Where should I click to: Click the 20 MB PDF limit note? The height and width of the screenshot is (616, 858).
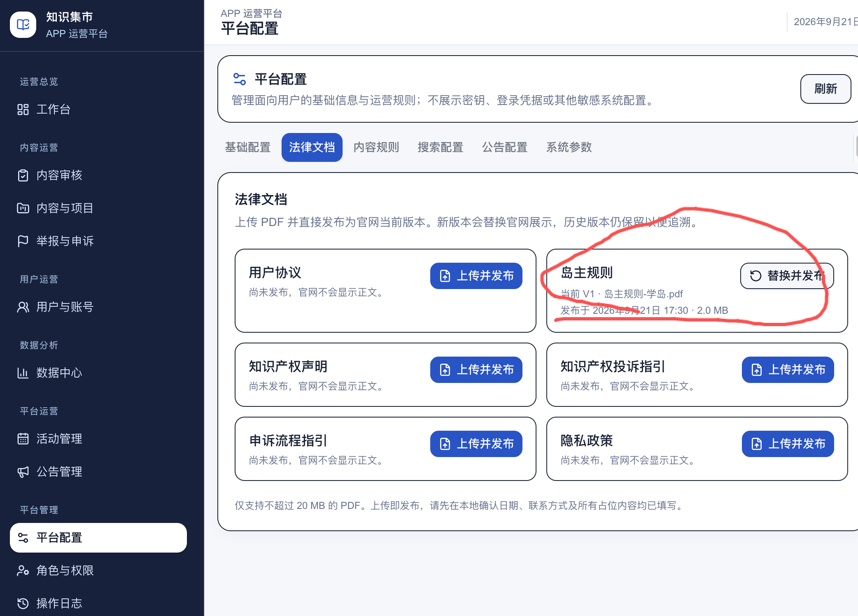pos(459,506)
